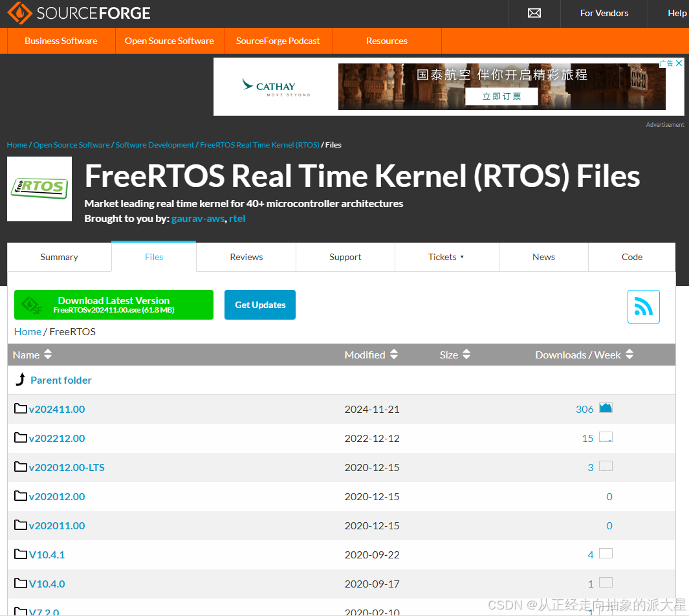689x616 pixels.
Task: Go to Parent folder link
Action: point(61,380)
